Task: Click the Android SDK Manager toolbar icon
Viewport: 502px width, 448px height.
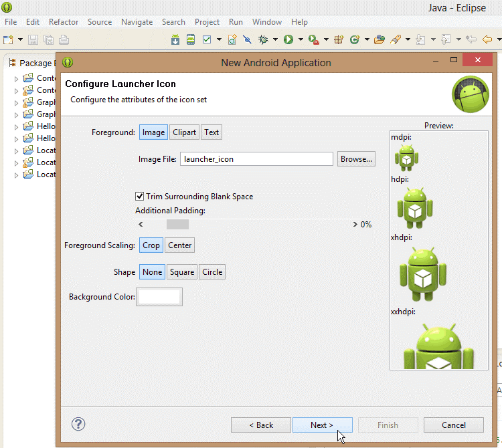Action: tap(175, 39)
